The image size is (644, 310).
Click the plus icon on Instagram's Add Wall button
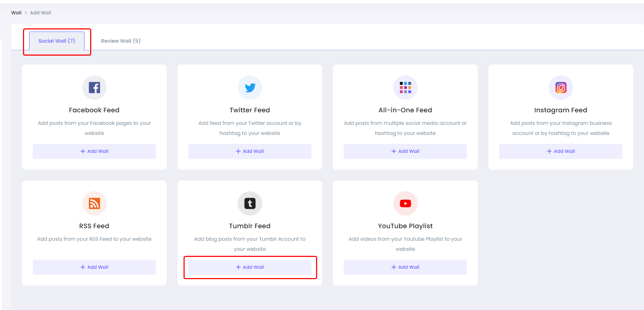pyautogui.click(x=548, y=151)
